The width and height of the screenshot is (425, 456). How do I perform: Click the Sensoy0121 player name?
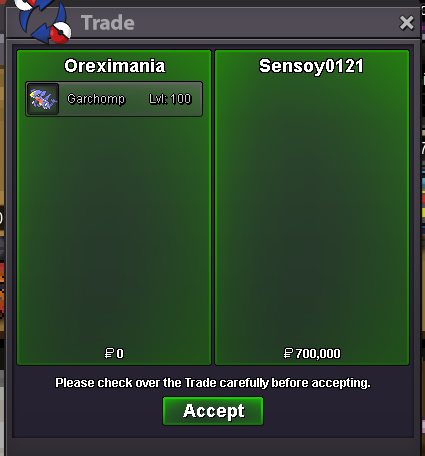point(311,66)
